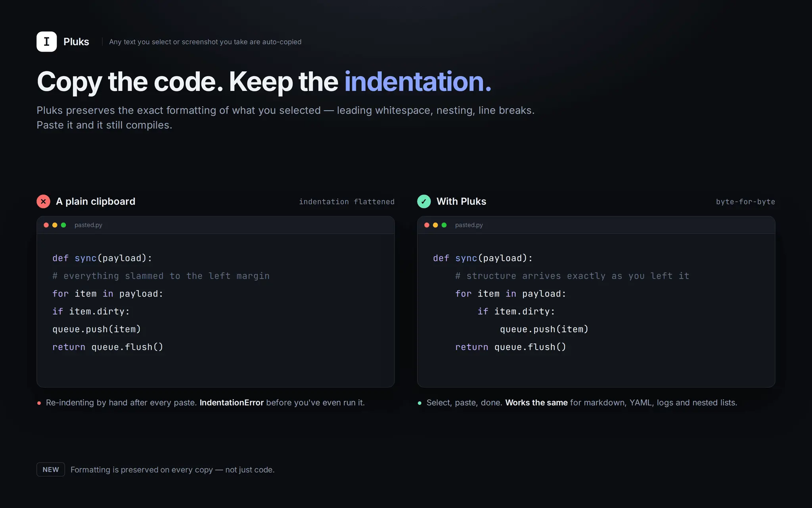Screen dimensions: 812x508
Task: Click 'Copy the code. Keep the' headline text
Action: click(x=188, y=82)
